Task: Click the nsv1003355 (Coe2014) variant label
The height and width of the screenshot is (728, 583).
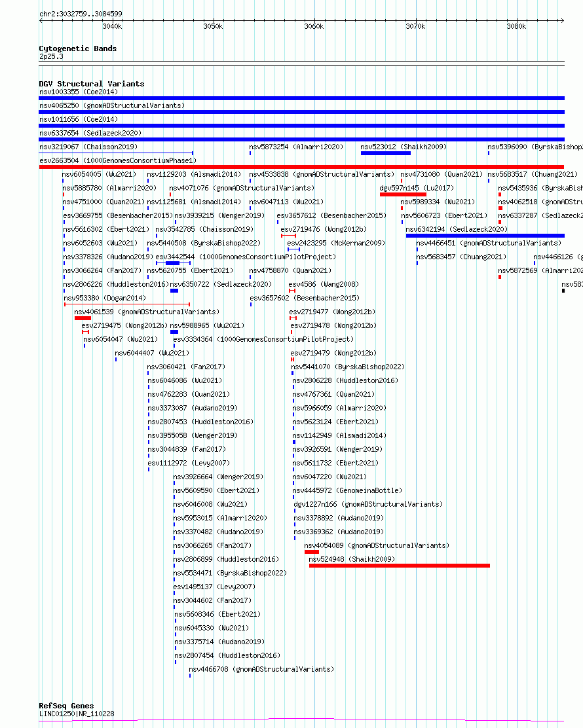Action: click(x=79, y=92)
